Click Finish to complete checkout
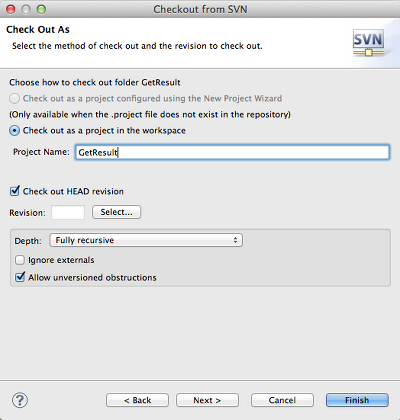This screenshot has width=400, height=420. coord(357,400)
